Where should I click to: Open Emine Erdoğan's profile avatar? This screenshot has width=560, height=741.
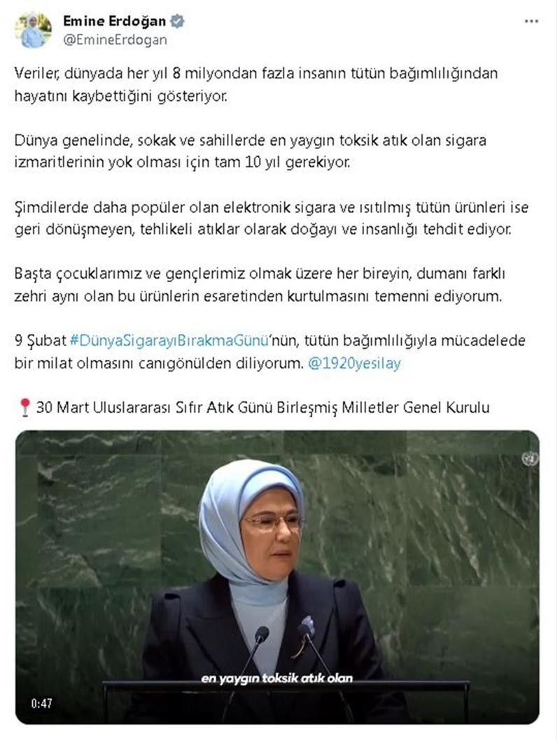tap(33, 30)
